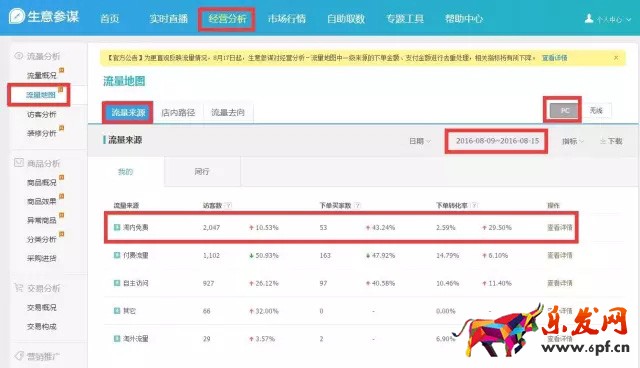
Task: Select the PC device toggle
Action: click(x=564, y=111)
